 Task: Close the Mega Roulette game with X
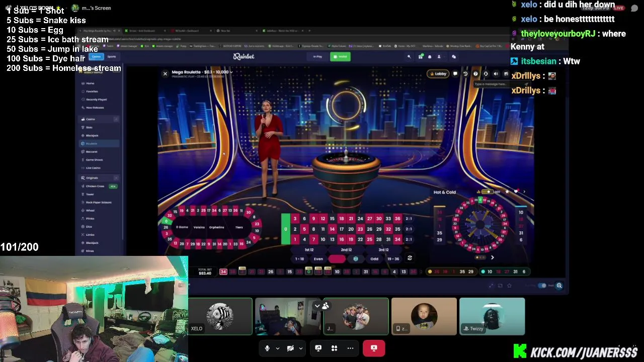tap(165, 74)
